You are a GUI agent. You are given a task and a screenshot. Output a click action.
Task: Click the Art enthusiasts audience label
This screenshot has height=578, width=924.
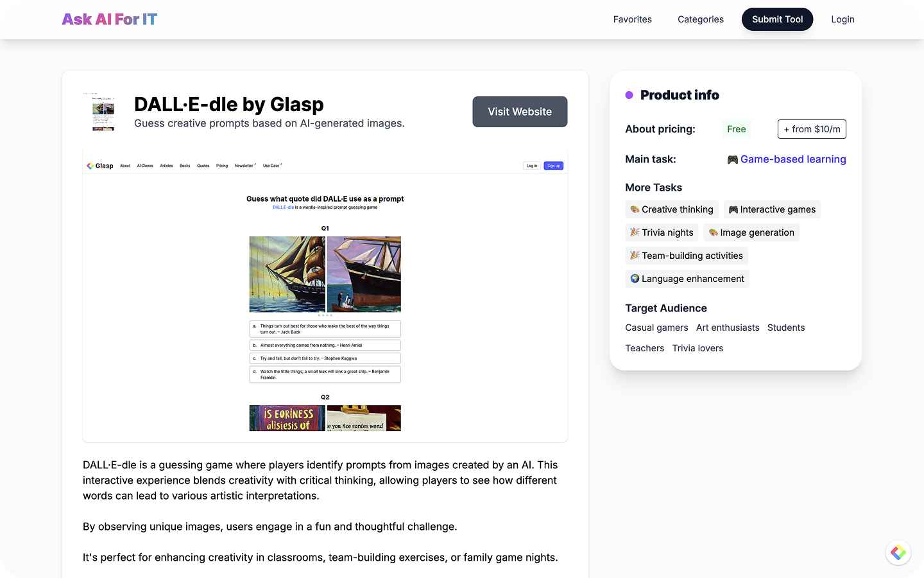pos(728,328)
